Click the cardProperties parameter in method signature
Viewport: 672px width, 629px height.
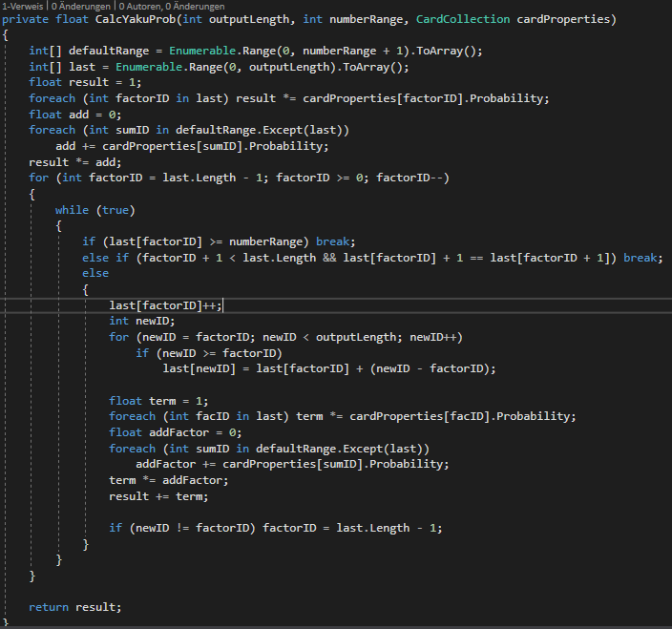pyautogui.click(x=563, y=19)
